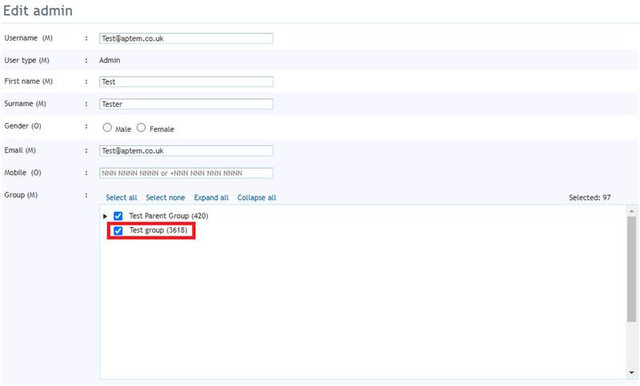This screenshot has width=640, height=386.
Task: Uncheck the Test Parent Group checkbox
Action: (118, 216)
